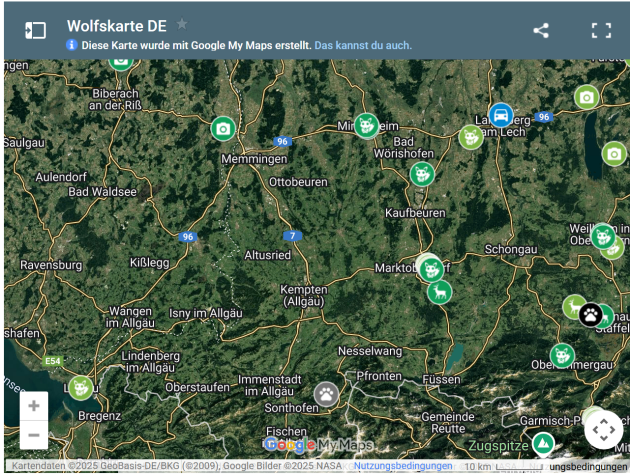The width and height of the screenshot is (630, 475).
Task: Click the Google My Maps logo
Action: point(318,445)
